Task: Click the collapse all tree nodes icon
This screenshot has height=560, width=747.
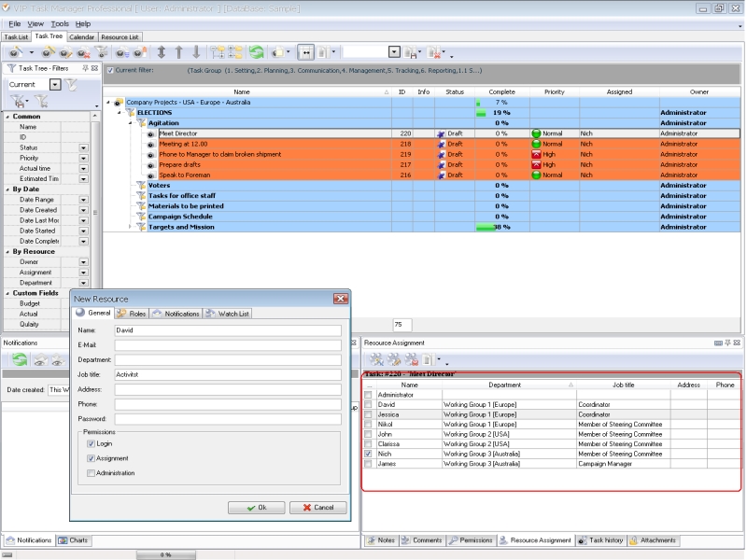Action: pyautogui.click(x=235, y=52)
